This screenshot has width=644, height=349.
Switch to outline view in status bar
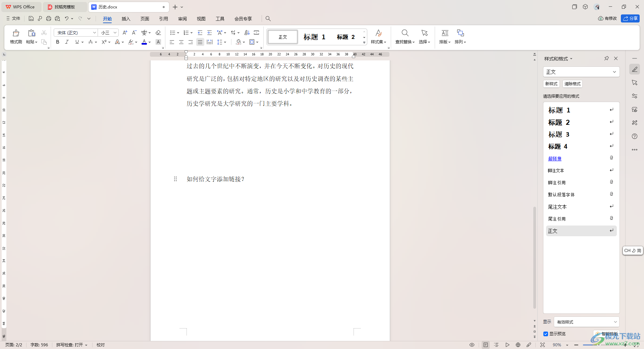click(496, 345)
